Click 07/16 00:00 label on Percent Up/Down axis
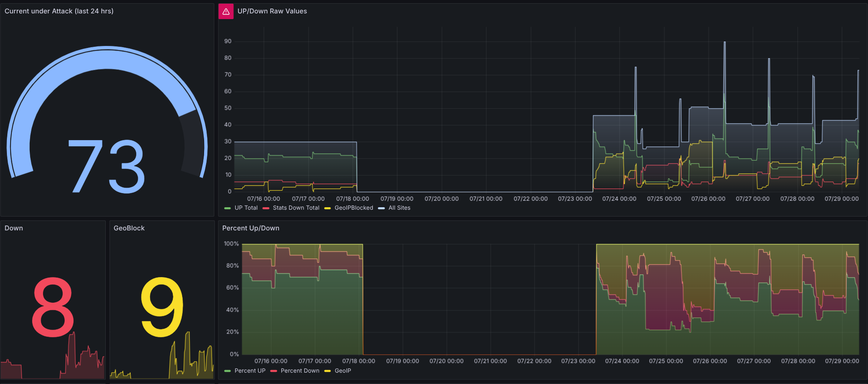Screen dimensions: 868x384 (271, 361)
